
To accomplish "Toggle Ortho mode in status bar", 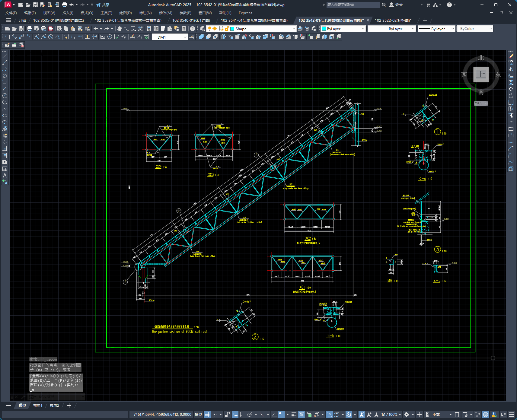I will [x=242, y=415].
